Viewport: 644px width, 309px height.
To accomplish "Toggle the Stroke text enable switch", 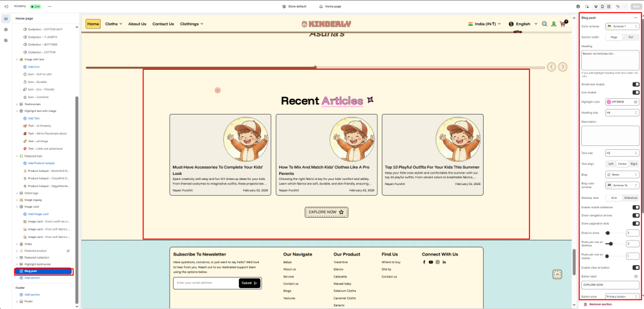I will point(636,84).
